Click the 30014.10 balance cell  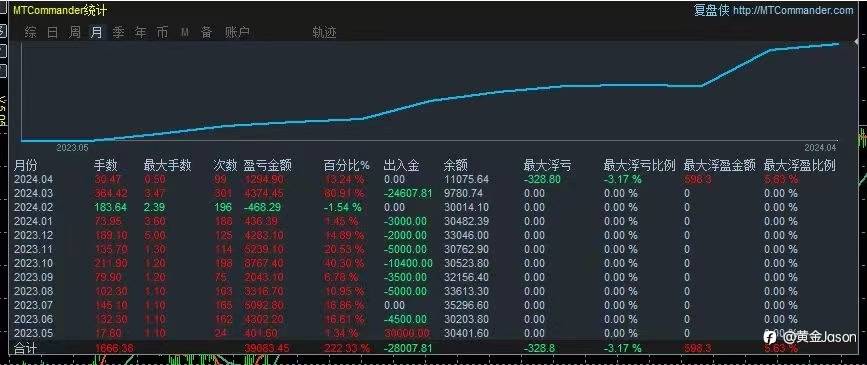click(466, 207)
